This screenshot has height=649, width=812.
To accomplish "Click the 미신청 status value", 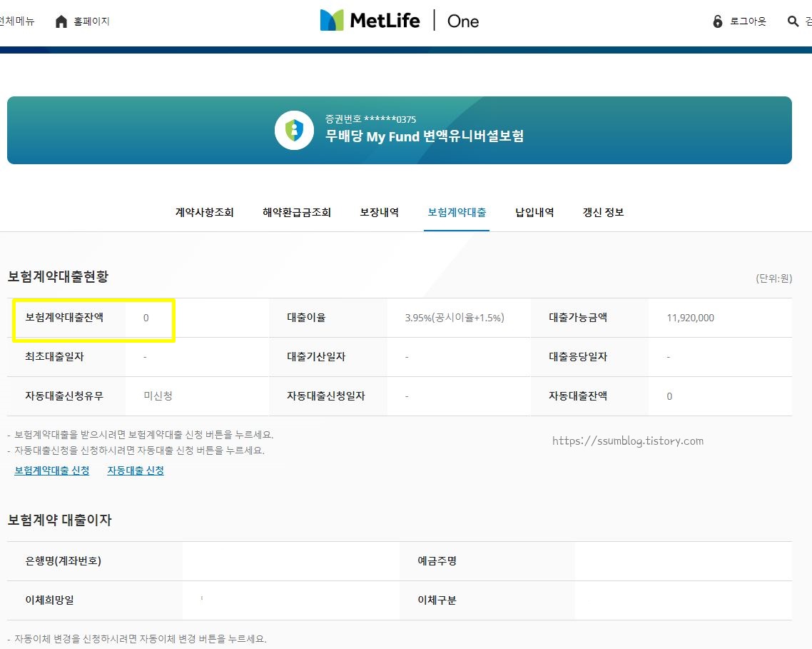I will point(158,396).
